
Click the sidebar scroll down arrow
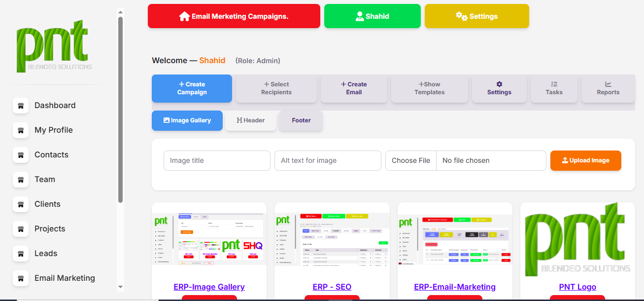coord(121,287)
